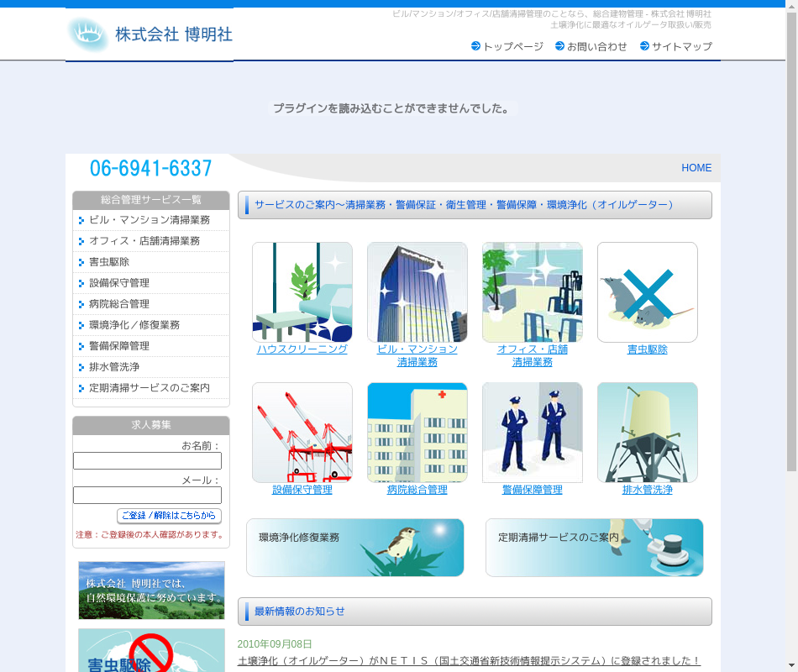Open 環境浄化／修復業務 sidebar item

coord(134,325)
